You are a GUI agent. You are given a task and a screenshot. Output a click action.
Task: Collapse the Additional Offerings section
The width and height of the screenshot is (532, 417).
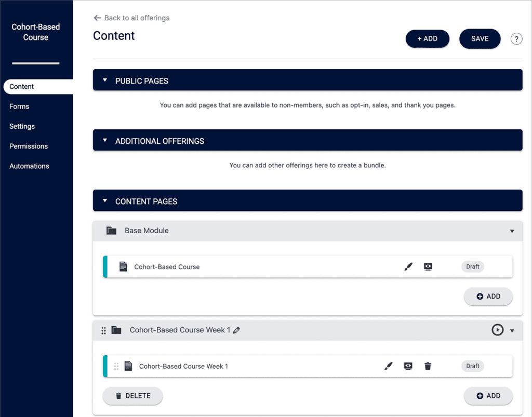pyautogui.click(x=104, y=140)
